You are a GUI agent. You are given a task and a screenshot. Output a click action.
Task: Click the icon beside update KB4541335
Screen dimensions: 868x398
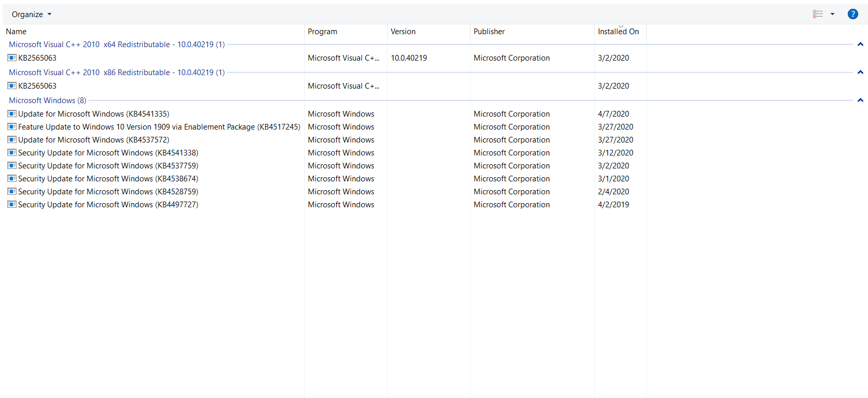[12, 113]
